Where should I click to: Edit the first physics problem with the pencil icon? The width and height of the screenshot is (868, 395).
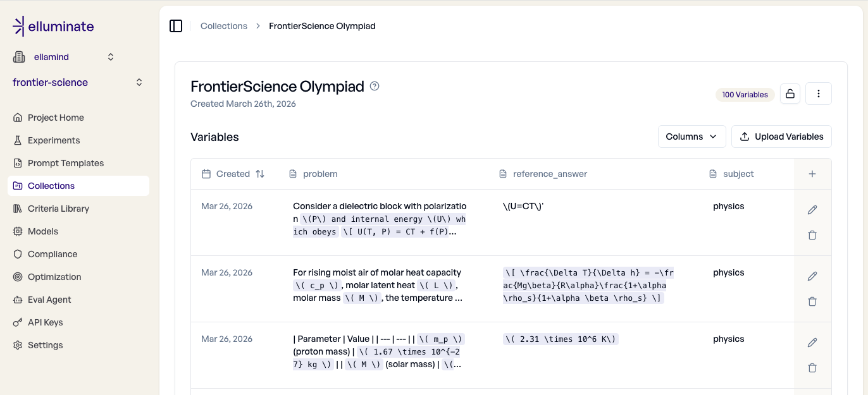pyautogui.click(x=812, y=210)
